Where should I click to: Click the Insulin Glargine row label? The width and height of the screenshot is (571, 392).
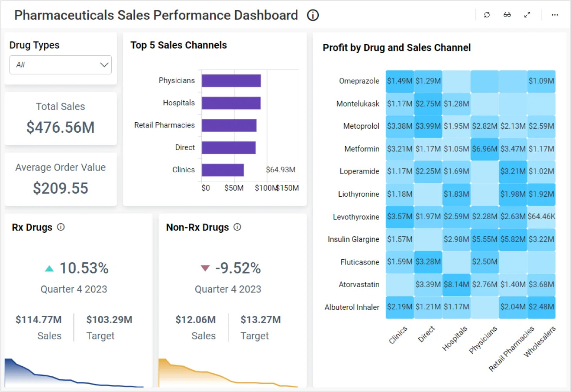pos(353,240)
